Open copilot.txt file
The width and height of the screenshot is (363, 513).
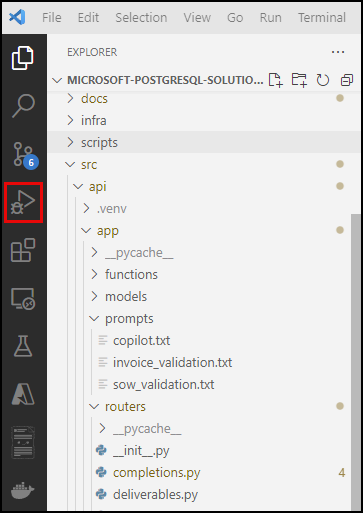coord(199,340)
